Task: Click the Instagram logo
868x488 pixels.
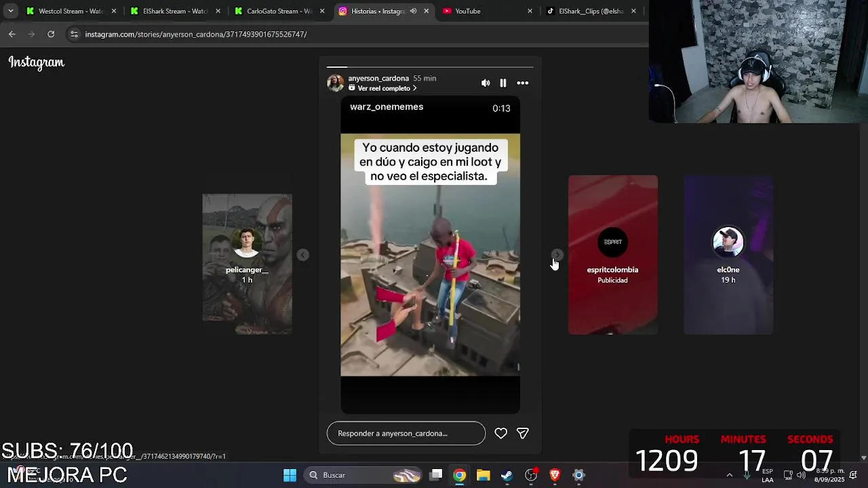Action: click(37, 62)
